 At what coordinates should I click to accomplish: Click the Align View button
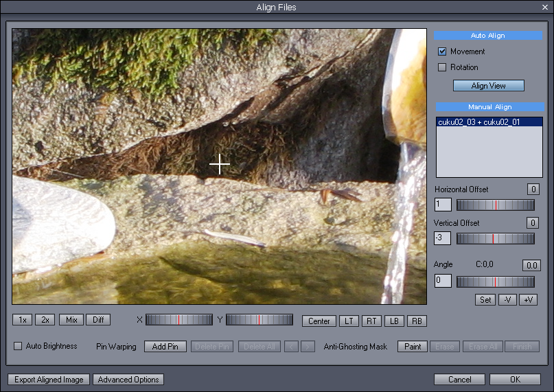point(488,86)
